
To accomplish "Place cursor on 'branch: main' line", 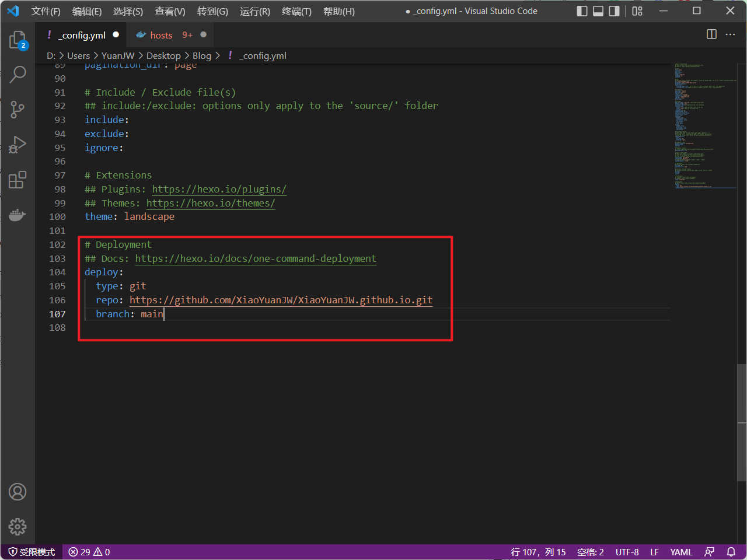I will pyautogui.click(x=130, y=314).
